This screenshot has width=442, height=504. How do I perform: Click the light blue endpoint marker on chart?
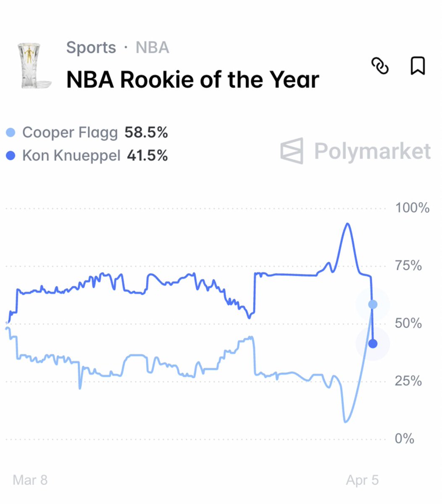[373, 304]
